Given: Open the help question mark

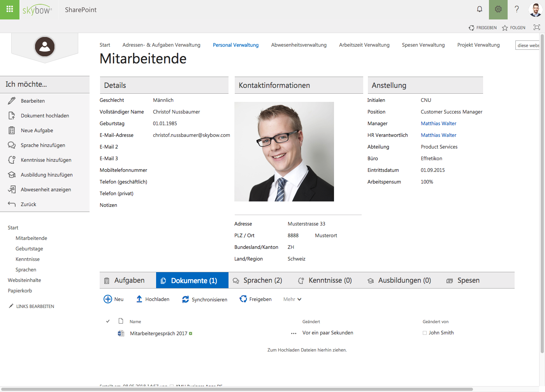Looking at the screenshot, I should [517, 9].
